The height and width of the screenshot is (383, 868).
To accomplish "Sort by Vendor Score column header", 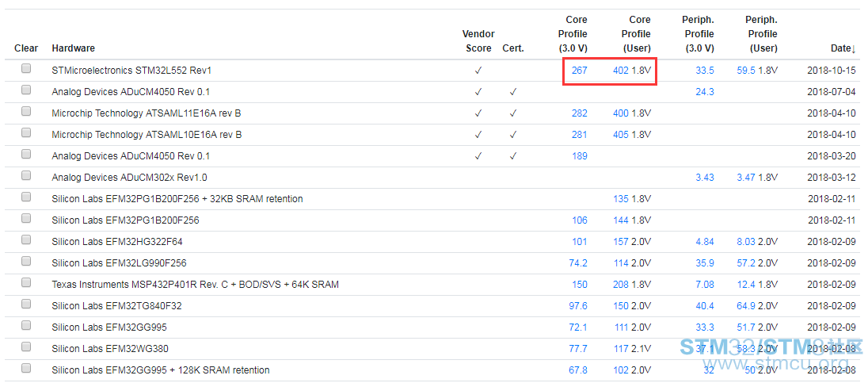I will (x=478, y=41).
